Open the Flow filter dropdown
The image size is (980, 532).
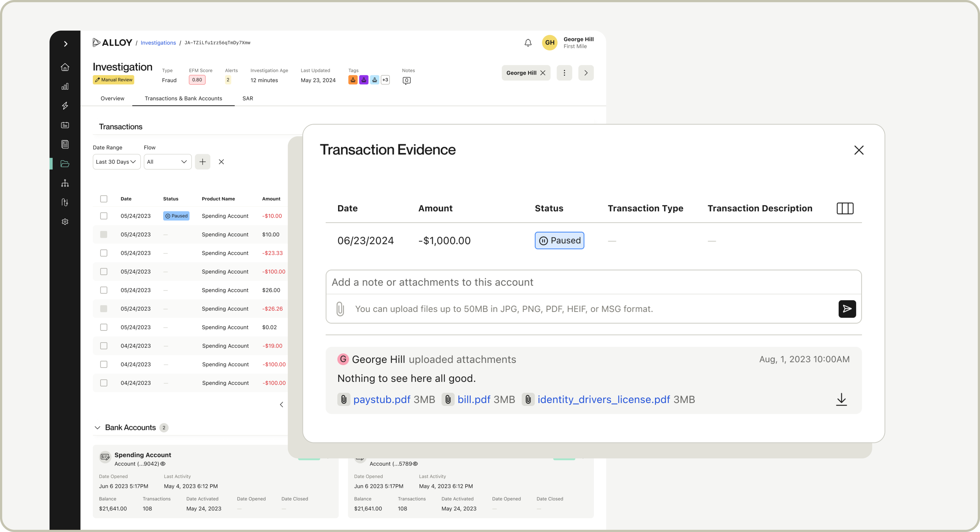167,162
